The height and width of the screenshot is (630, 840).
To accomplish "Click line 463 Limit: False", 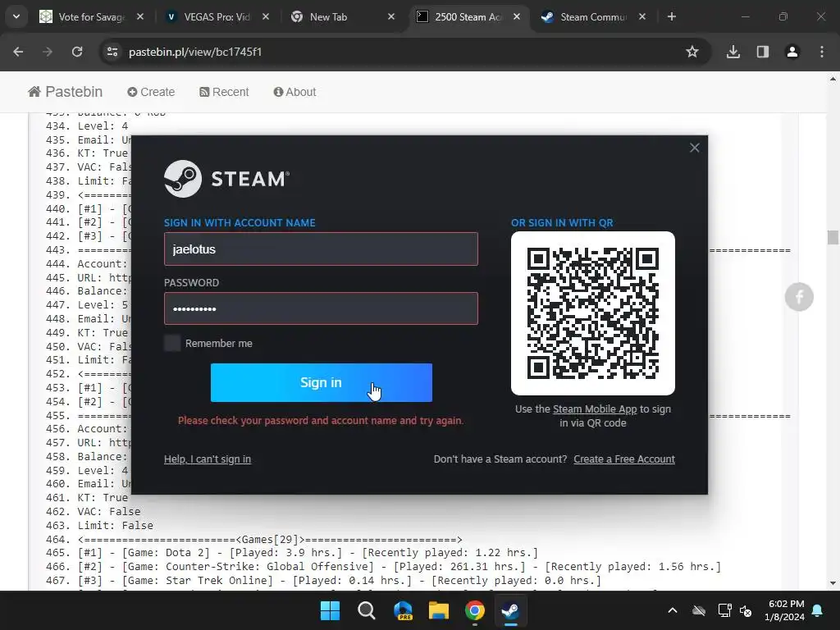I will pyautogui.click(x=115, y=526).
